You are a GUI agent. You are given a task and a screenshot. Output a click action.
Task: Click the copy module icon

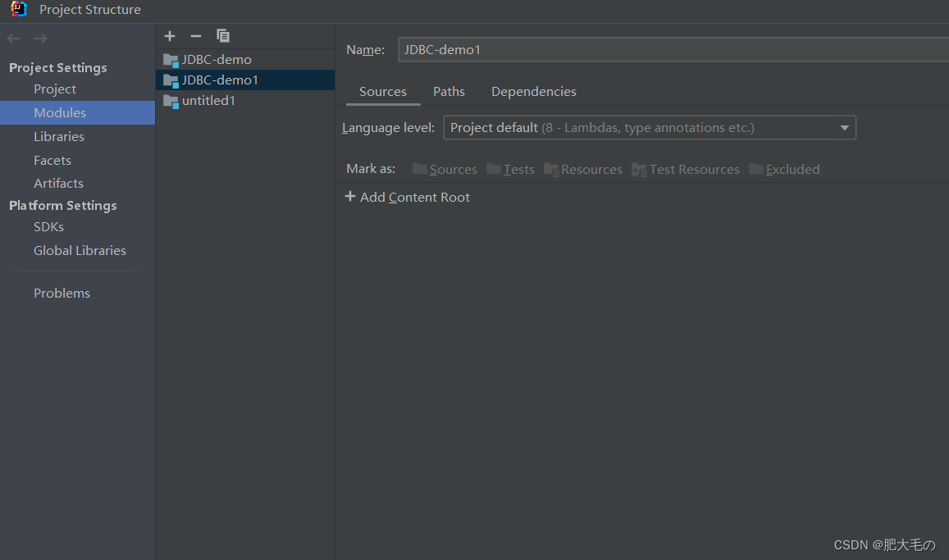[223, 36]
